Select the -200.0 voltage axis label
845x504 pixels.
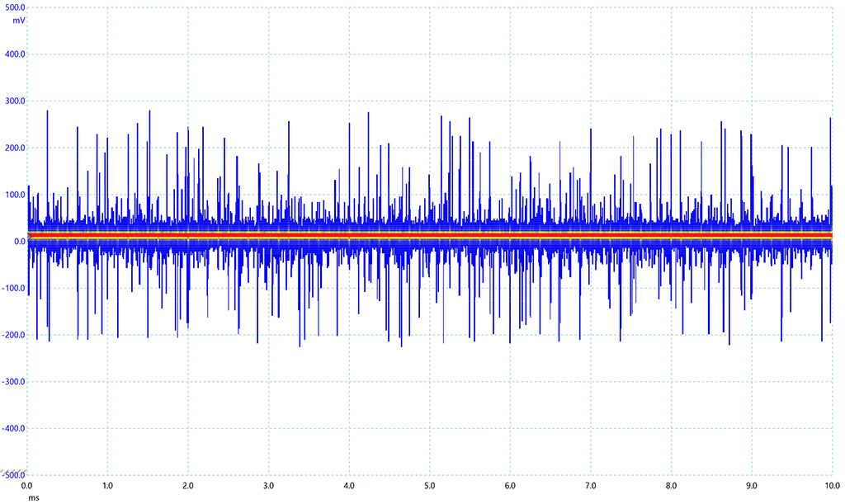(14, 335)
